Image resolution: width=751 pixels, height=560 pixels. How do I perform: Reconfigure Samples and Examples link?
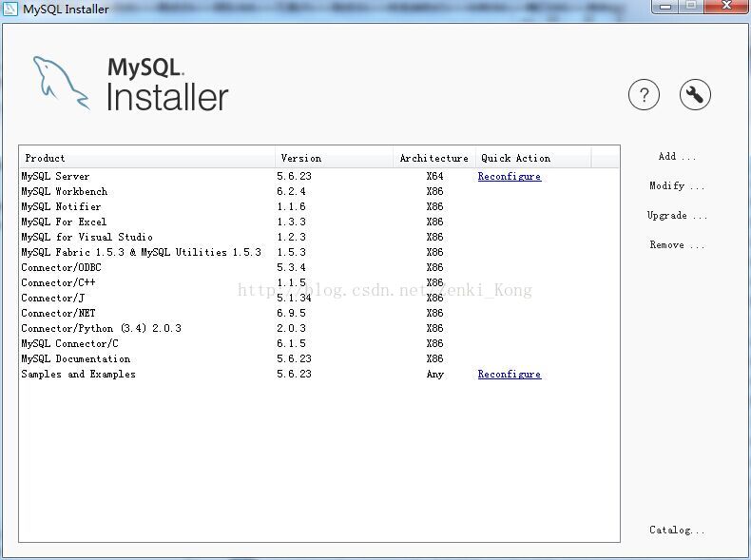pos(510,375)
